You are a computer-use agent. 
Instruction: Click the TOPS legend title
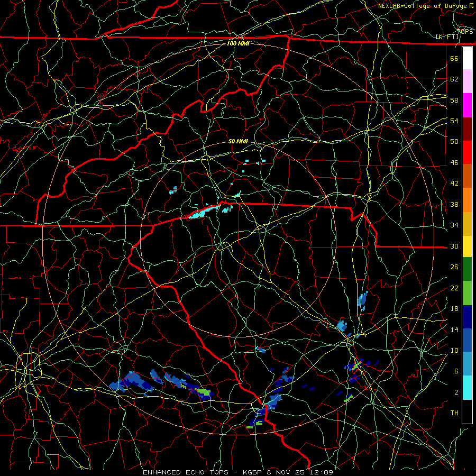pos(465,32)
